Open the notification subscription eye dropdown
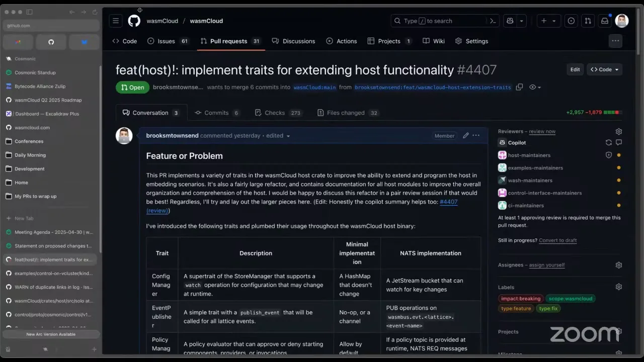This screenshot has width=644, height=362. coord(535,87)
